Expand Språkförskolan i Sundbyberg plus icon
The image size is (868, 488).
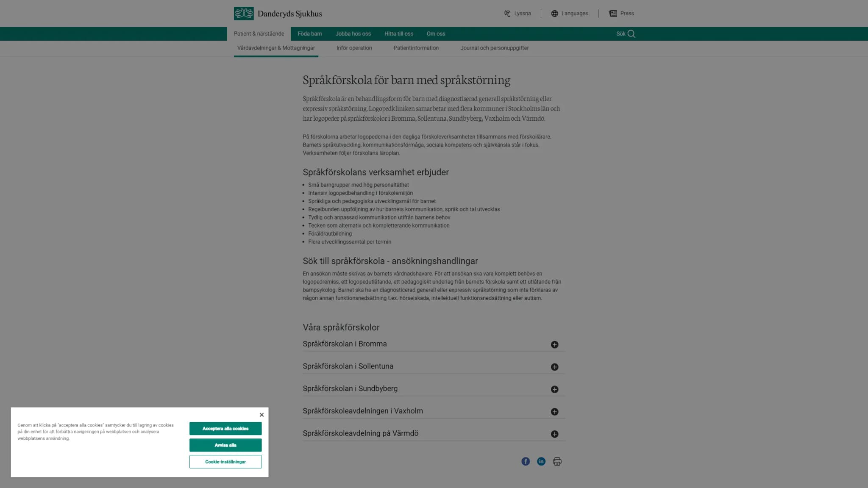tap(554, 389)
